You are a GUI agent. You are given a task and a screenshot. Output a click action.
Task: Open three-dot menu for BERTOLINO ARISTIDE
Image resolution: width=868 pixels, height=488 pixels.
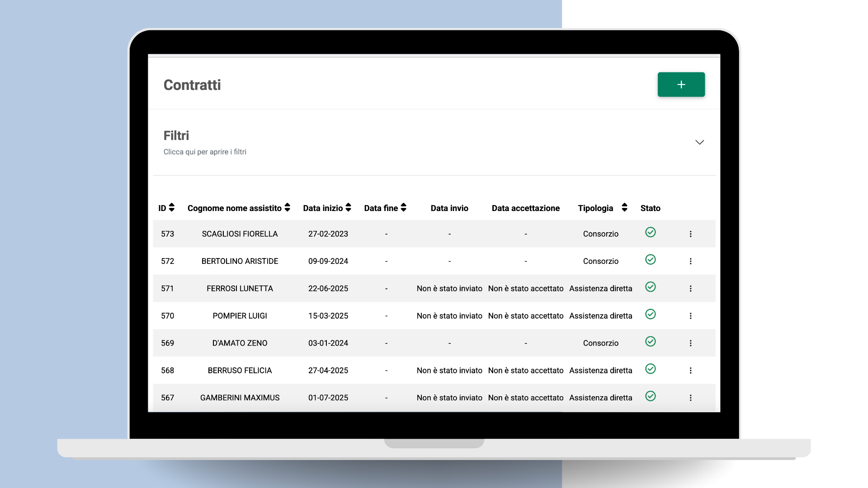(690, 261)
